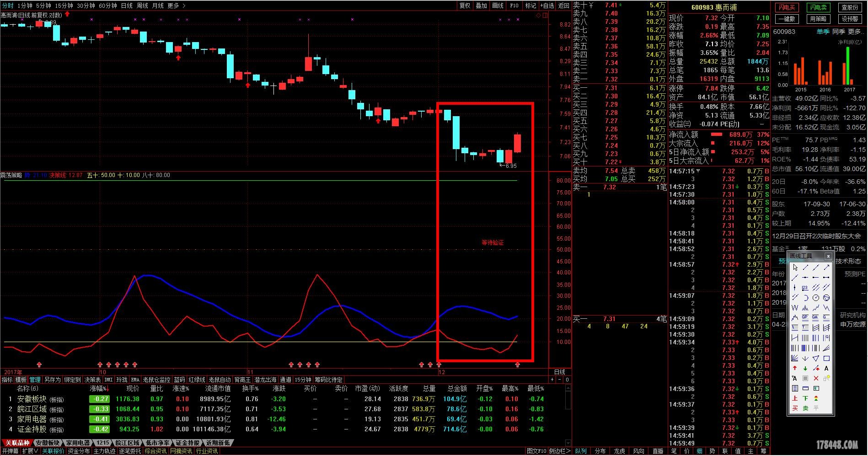Toggle 复权 price adjustment
The width and height of the screenshot is (868, 456).
click(465, 5)
